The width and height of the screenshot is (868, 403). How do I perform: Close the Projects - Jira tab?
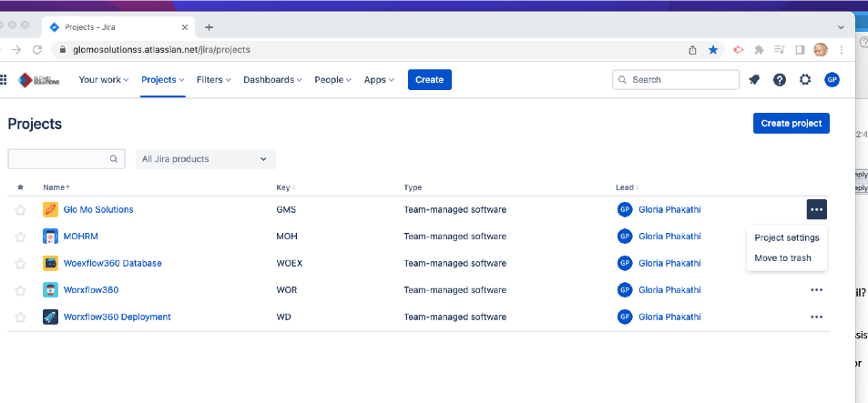[185, 27]
